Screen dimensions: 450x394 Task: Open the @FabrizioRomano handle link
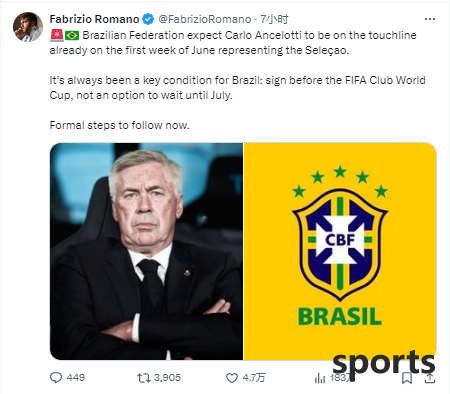[x=204, y=19]
